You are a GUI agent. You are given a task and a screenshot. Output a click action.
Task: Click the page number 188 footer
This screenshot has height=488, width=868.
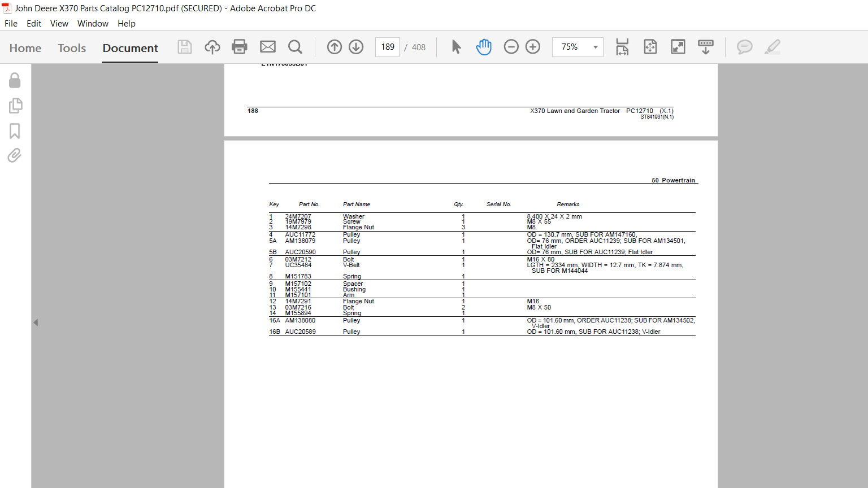click(253, 111)
